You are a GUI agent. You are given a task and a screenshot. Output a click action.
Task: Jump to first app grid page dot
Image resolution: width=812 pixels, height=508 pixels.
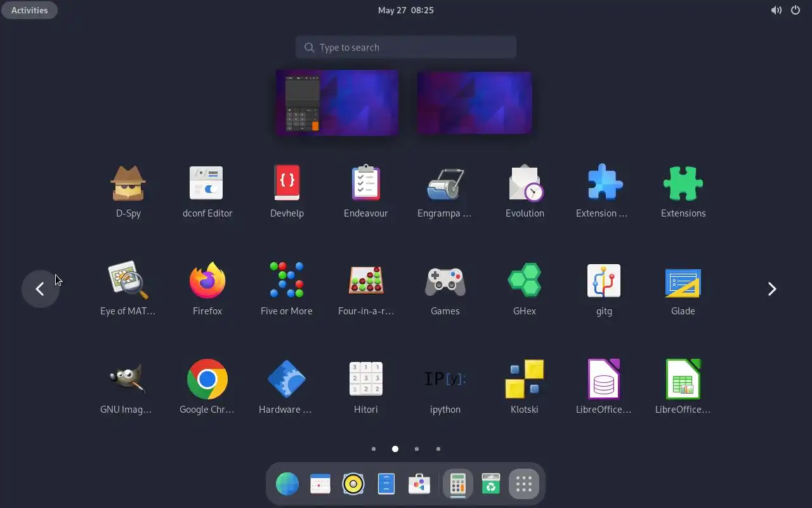click(374, 449)
